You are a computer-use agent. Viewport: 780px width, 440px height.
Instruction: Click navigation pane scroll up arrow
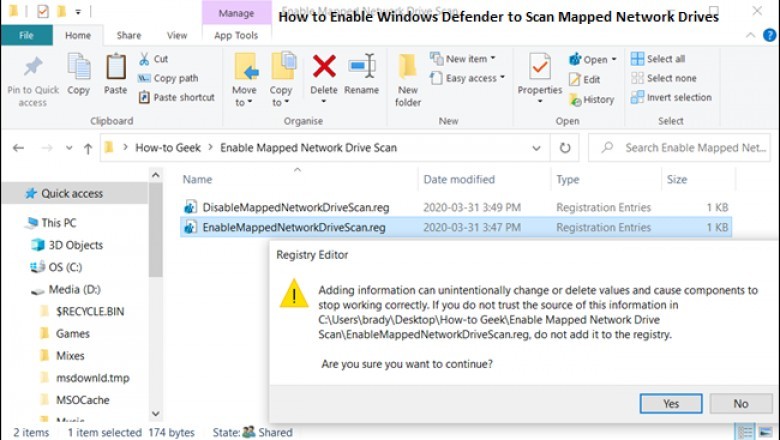(155, 175)
